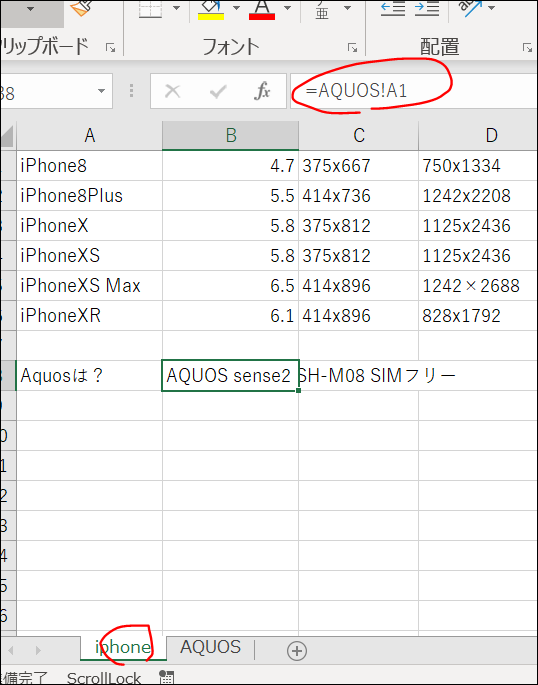Select cell containing 6.1
Screen dimensions: 538x685
point(231,315)
